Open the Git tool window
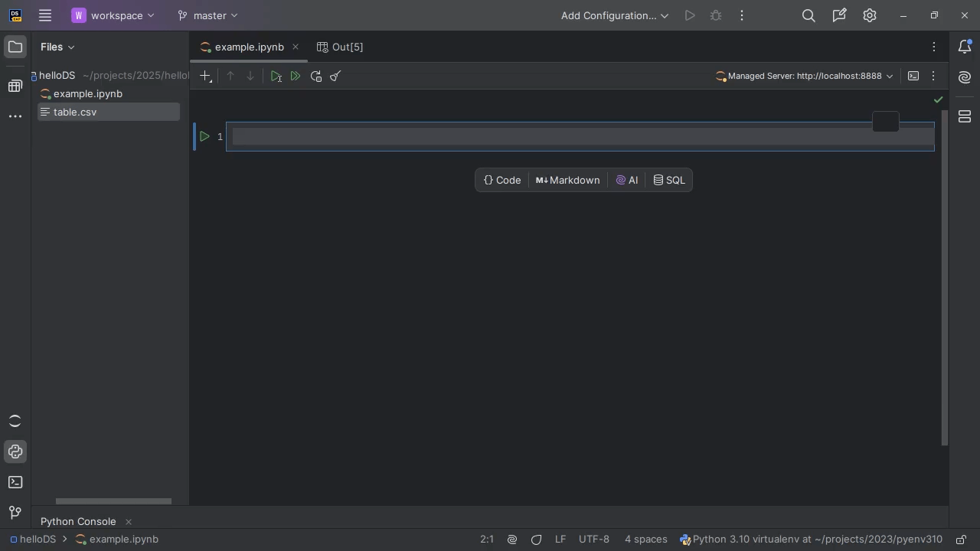This screenshot has width=980, height=551. [15, 512]
